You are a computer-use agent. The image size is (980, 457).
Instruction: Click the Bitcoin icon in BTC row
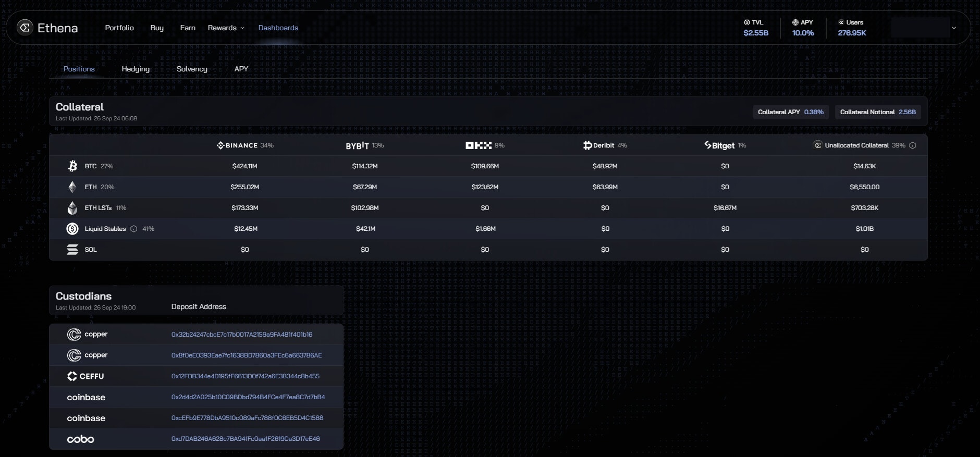72,166
